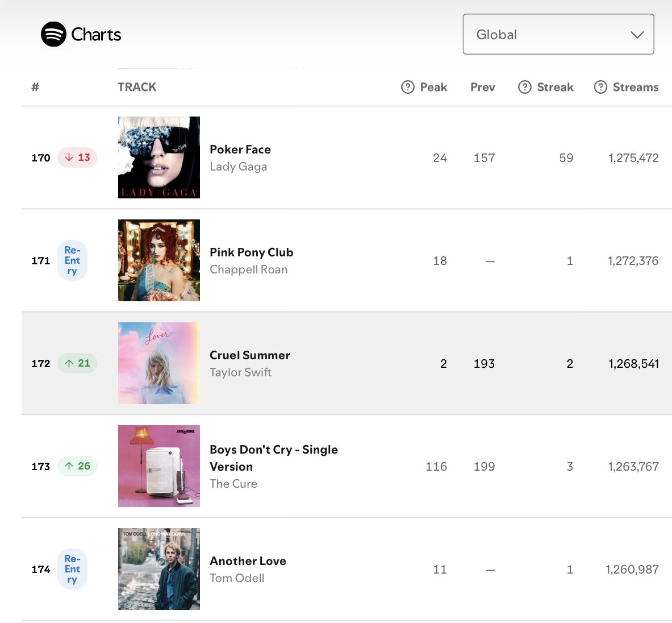This screenshot has height=623, width=672.
Task: Open the Poker Face track title
Action: [x=240, y=149]
